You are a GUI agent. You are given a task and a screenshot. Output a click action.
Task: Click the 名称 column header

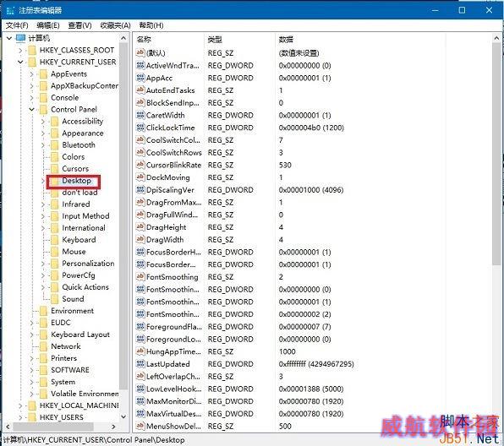(x=144, y=39)
